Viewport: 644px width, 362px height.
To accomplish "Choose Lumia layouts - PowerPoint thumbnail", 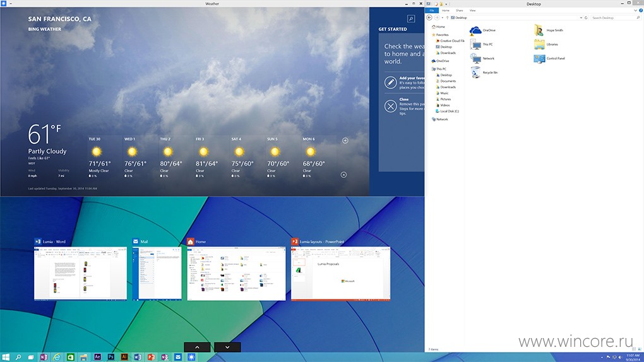I will pos(340,273).
